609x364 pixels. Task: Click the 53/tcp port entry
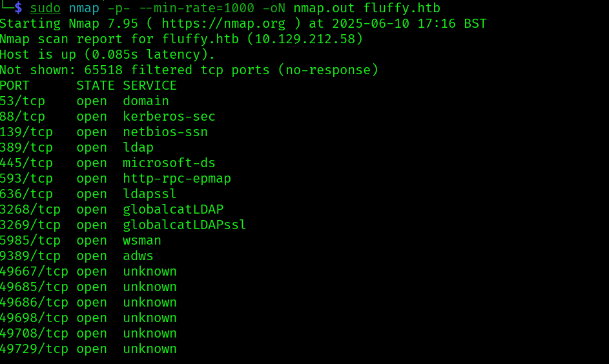23,101
